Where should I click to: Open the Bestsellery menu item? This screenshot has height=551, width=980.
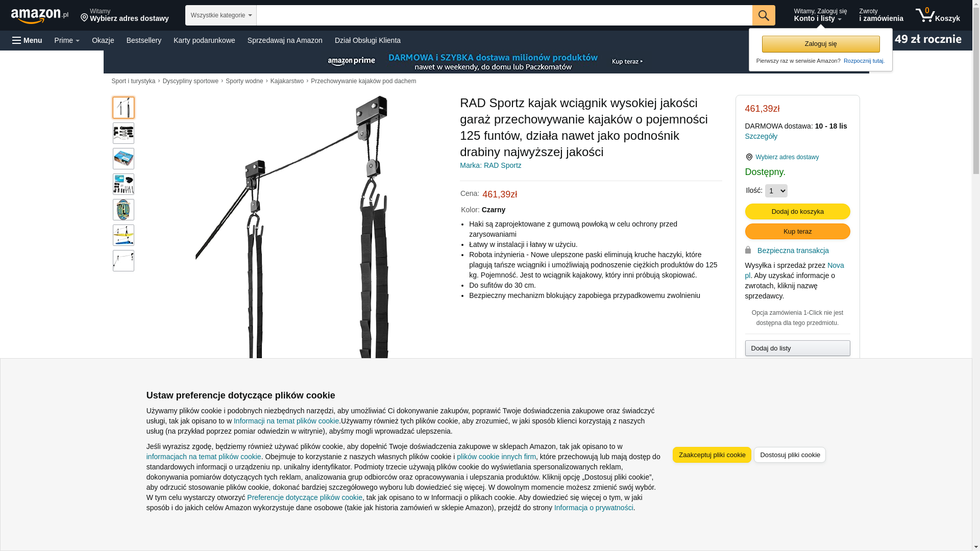click(144, 40)
